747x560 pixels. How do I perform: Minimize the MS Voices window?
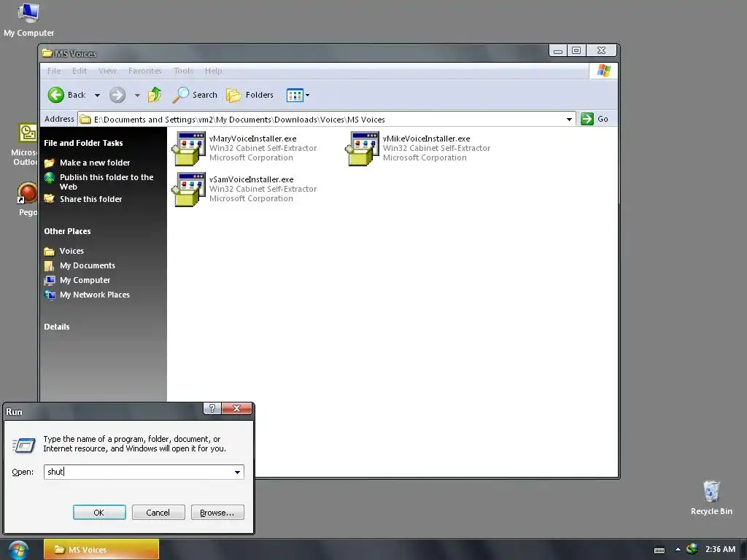(x=558, y=50)
